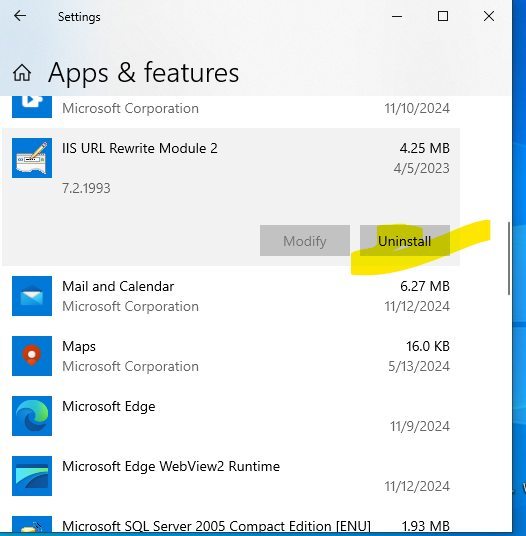Click the 11/9/2024 date for Edge
Viewport: 526px width, 536px height.
coord(420,426)
